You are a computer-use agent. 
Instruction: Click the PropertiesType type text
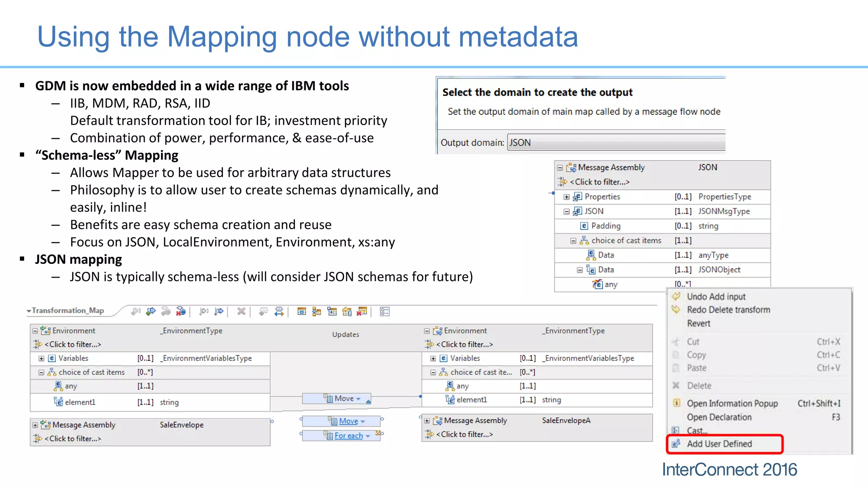tap(724, 197)
